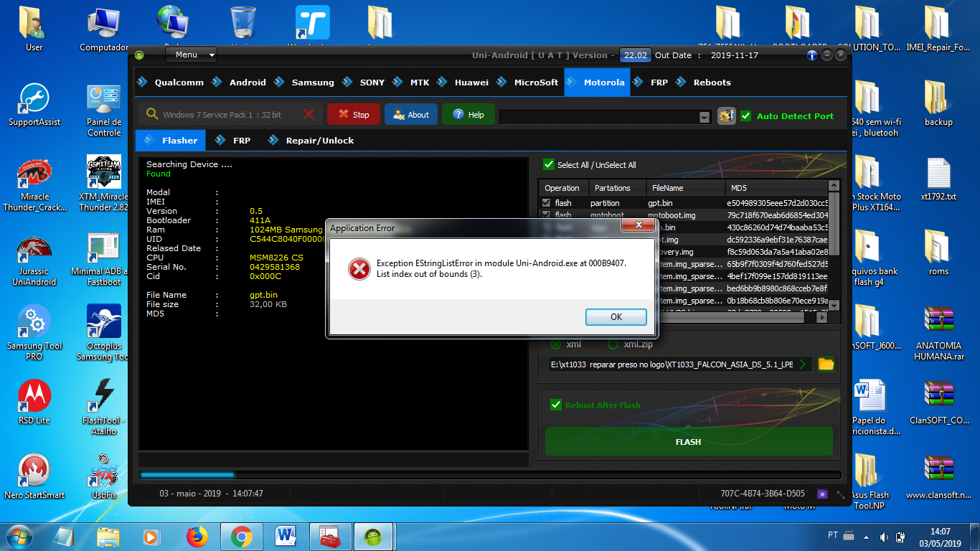The image size is (980, 551).
Task: Toggle Select All / UnSelect All checkbox
Action: coord(549,164)
